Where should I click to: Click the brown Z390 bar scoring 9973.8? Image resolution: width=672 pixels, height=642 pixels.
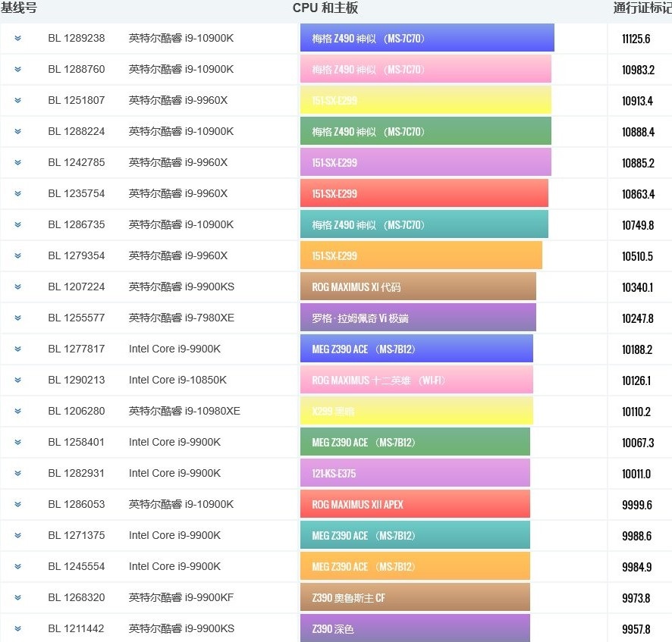coord(415,597)
